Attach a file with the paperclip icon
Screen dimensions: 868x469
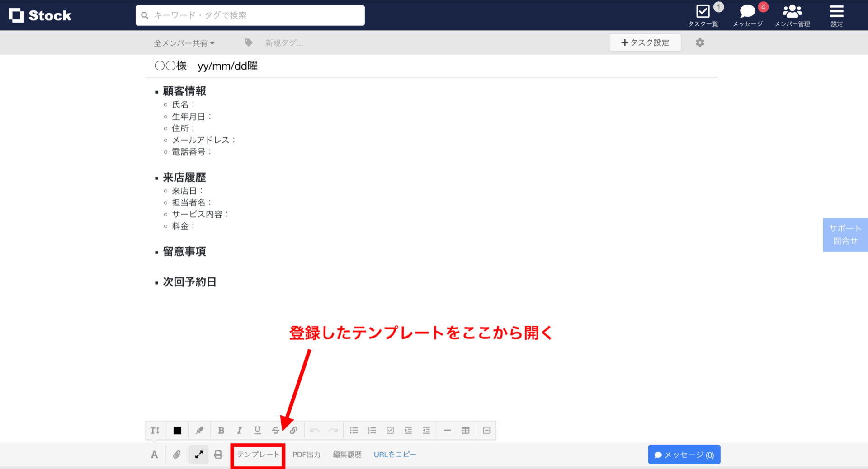point(177,455)
